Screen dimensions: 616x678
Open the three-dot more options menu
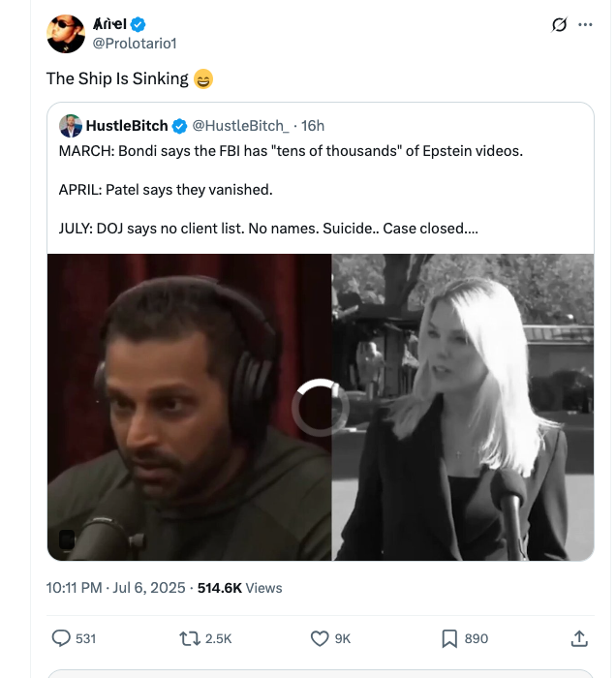[585, 25]
